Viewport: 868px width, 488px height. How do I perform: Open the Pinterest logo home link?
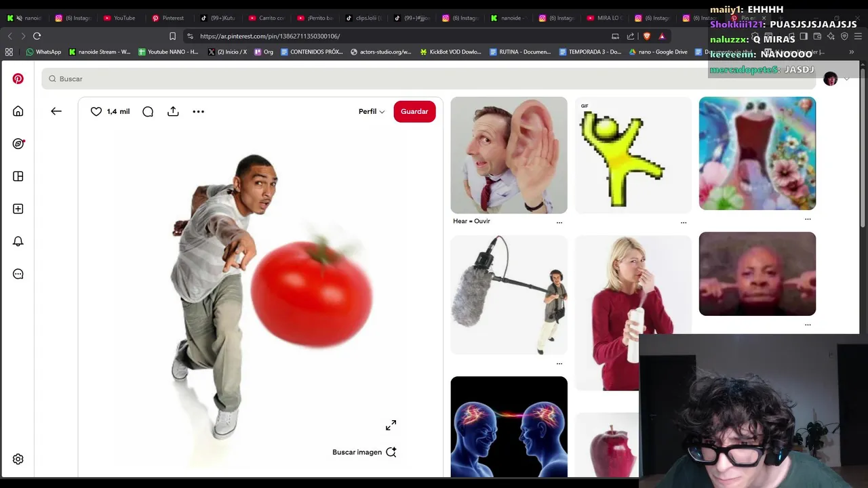(18, 79)
